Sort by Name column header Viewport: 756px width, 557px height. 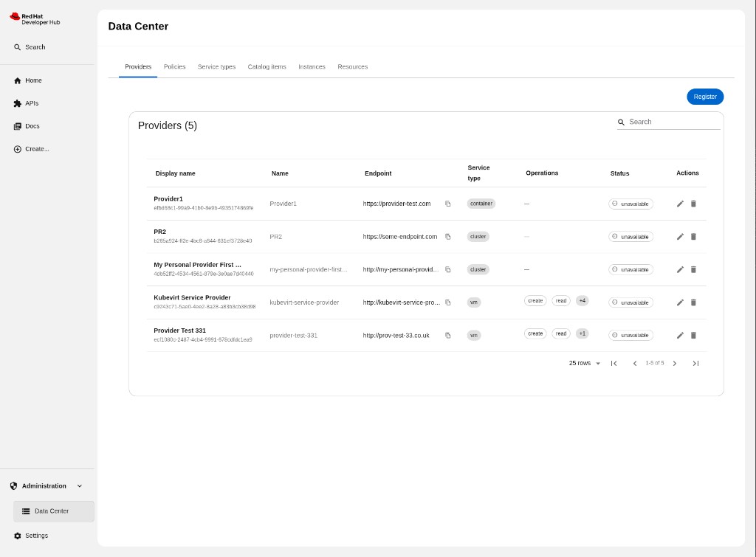(280, 173)
